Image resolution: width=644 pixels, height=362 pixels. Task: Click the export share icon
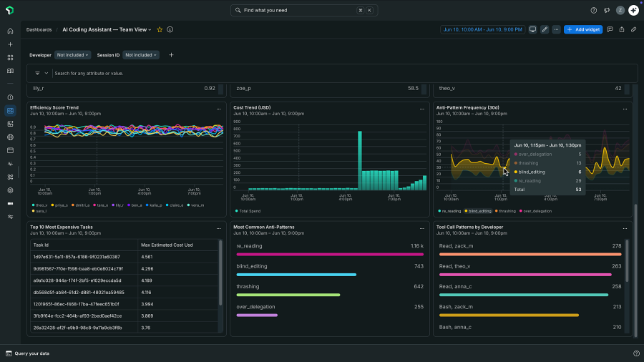pos(622,29)
